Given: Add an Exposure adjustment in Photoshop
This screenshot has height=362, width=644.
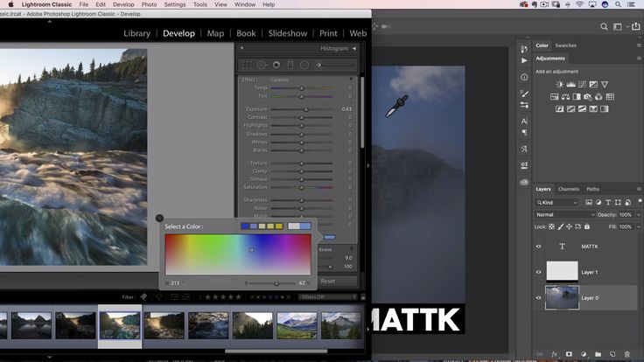Looking at the screenshot, I should [x=593, y=84].
